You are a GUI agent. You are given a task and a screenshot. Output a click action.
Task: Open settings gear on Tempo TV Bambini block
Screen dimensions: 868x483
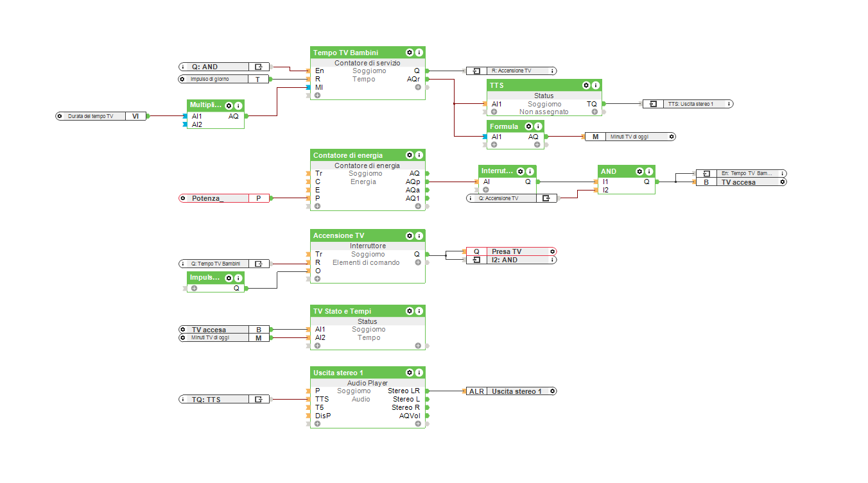pos(410,53)
